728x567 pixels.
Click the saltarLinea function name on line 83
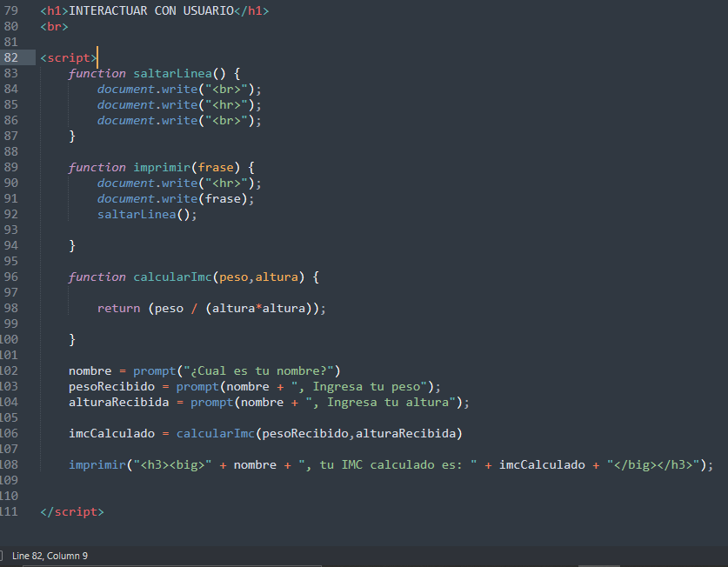(173, 73)
